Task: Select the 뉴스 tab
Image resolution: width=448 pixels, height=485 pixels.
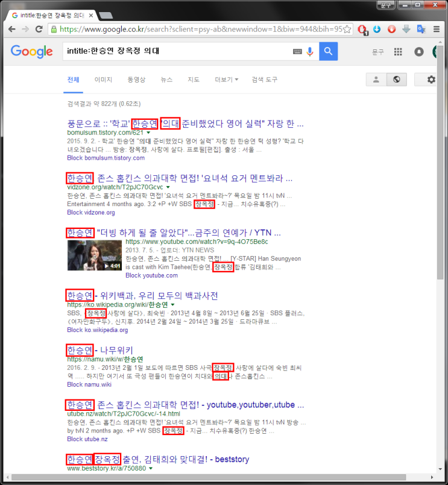Action: [x=166, y=80]
